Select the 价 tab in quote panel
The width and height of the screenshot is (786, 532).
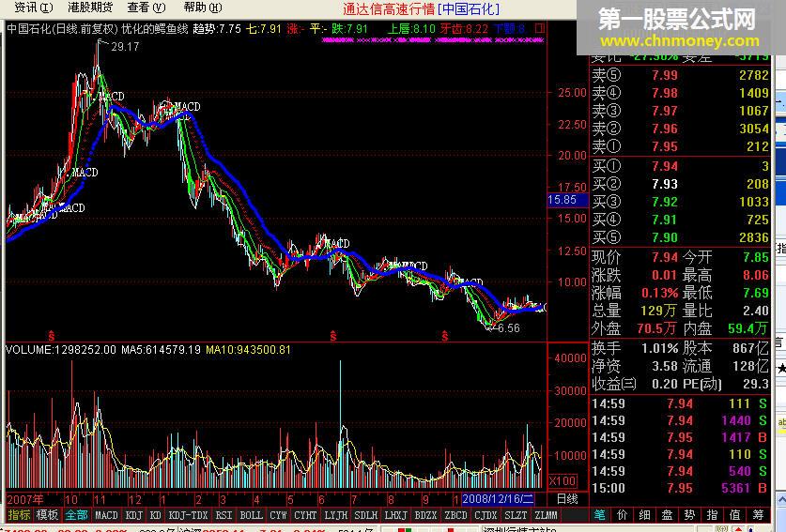pyautogui.click(x=622, y=514)
